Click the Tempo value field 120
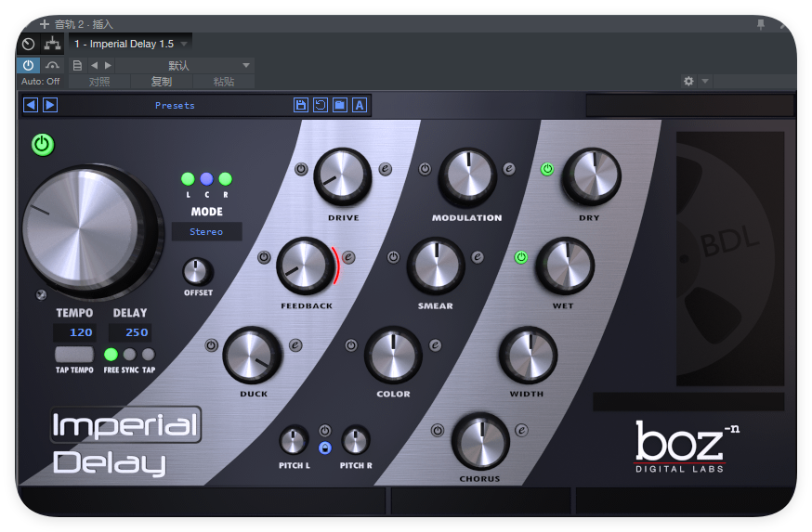Screen dimensions: 812x532 (74, 332)
